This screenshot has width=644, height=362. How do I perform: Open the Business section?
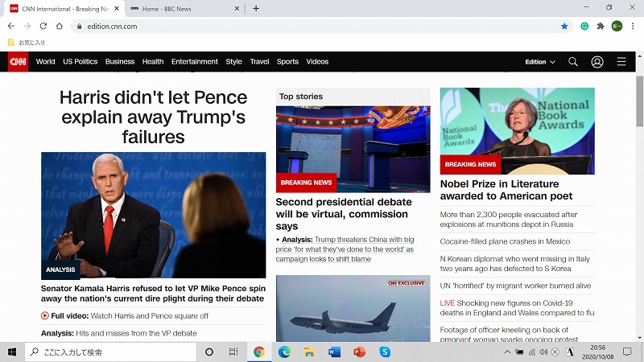[120, 62]
